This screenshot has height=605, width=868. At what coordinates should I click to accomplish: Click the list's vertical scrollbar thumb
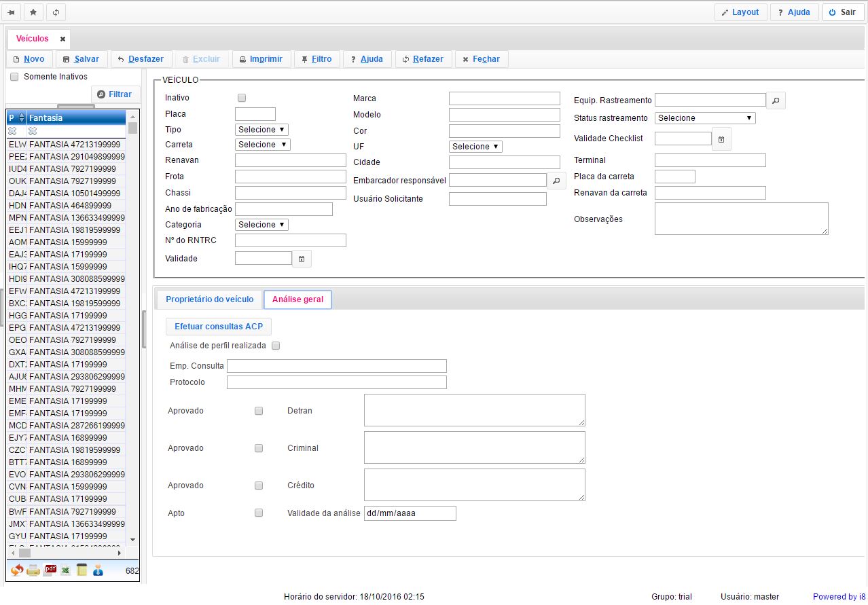click(x=132, y=128)
